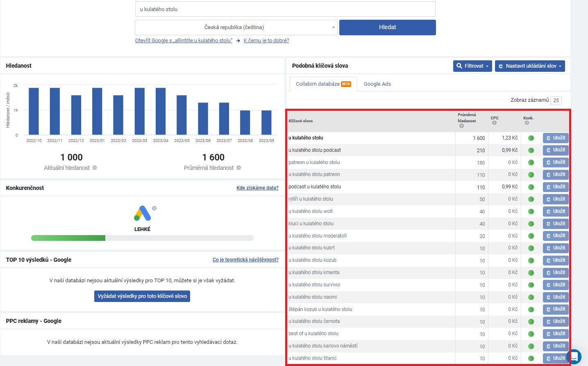The width and height of the screenshot is (588, 366).
Task: Click the Google Ads logo icon
Action: 142,213
